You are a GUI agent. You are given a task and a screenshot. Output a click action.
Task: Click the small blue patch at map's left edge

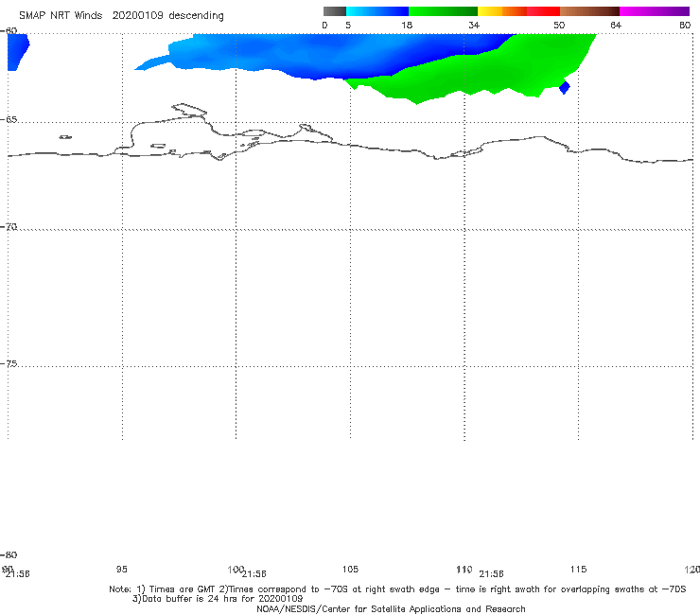[17, 52]
